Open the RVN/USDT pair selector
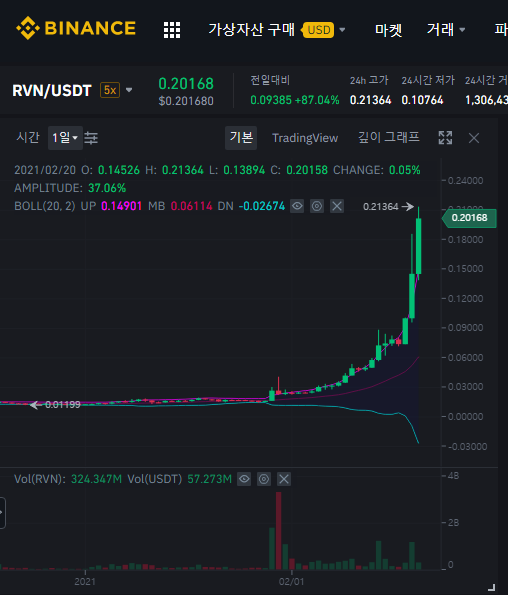 [52, 90]
